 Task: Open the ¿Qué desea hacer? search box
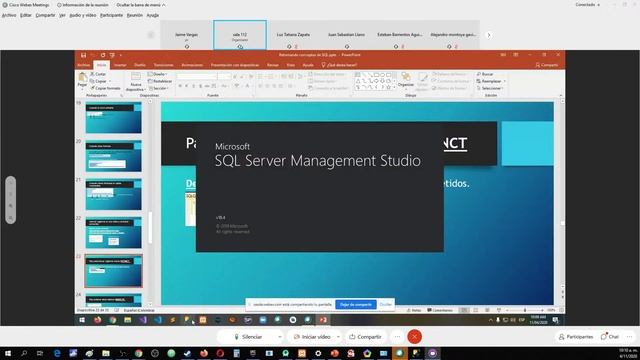click(340, 65)
